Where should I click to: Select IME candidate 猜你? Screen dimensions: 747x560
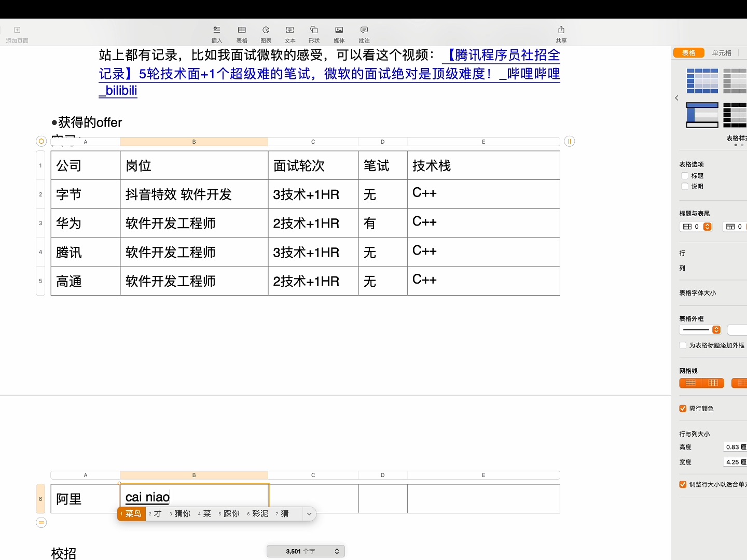(x=180, y=514)
